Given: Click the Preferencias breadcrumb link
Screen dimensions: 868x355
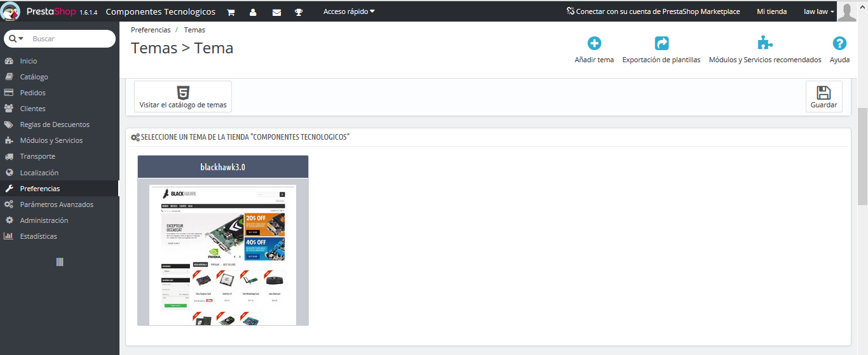Looking at the screenshot, I should tap(151, 30).
